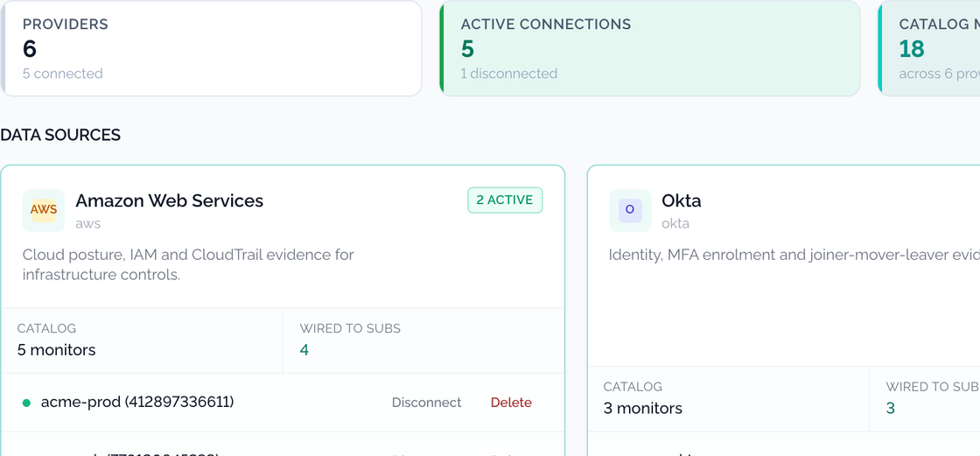Click the Okta identity and MFA description
This screenshot has height=456, width=980.
[x=794, y=256]
